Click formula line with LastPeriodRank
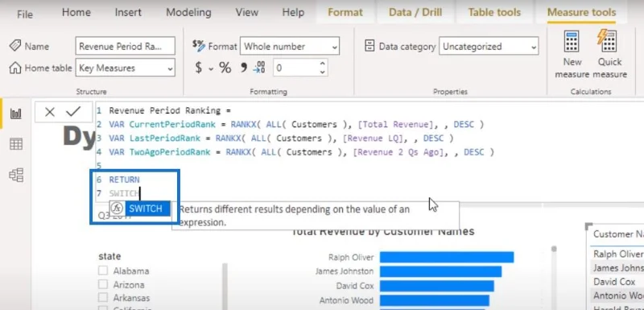Image resolution: width=644 pixels, height=310 pixels. [x=281, y=138]
